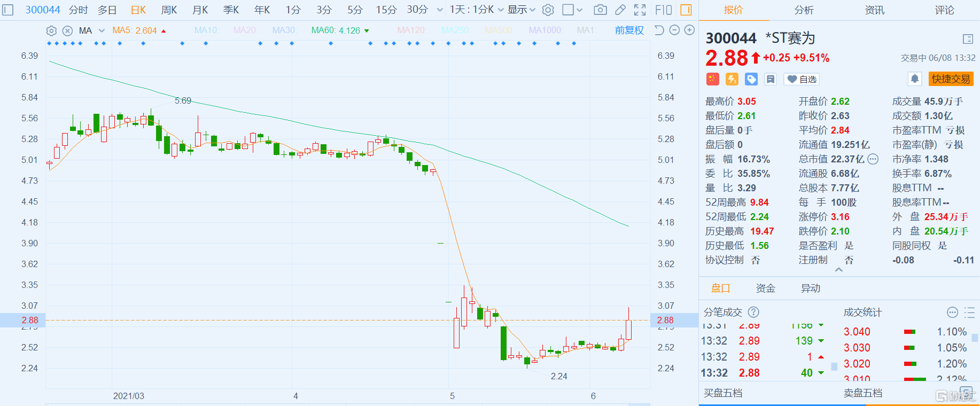
Task: Select the 季K quarterly candlestick tab
Action: [231, 10]
